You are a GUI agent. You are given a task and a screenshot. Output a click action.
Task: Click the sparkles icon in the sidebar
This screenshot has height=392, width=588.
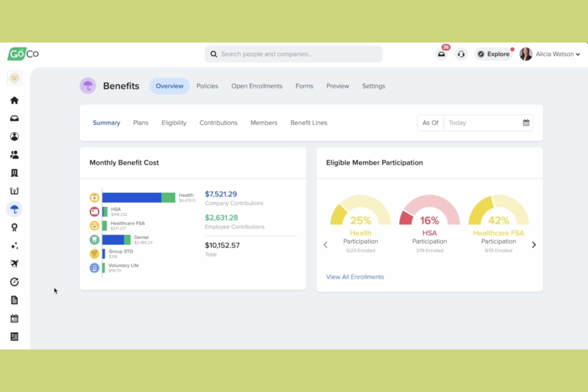(14, 246)
